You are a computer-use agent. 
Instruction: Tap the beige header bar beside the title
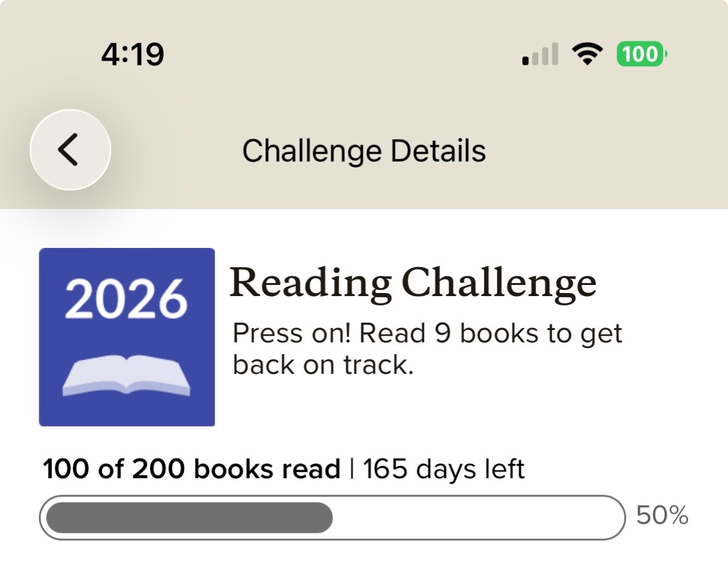click(603, 151)
